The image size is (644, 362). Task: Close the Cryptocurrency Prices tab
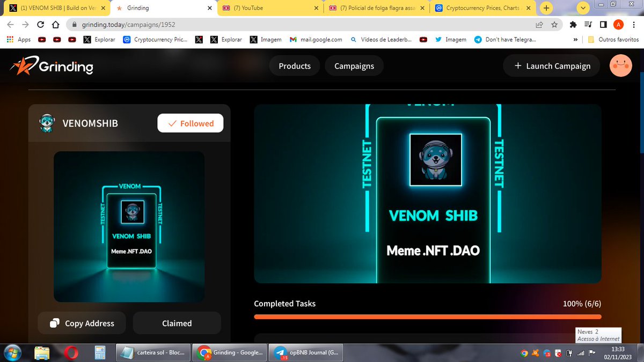pos(530,8)
